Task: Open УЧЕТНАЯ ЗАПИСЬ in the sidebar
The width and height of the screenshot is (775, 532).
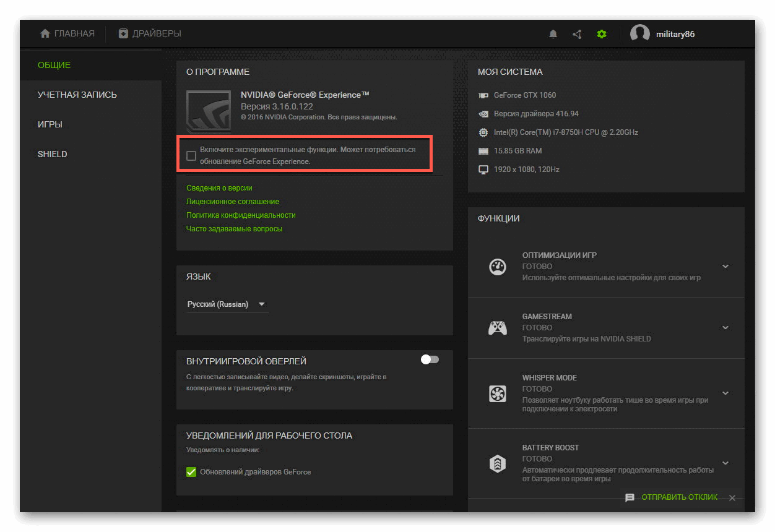Action: [x=90, y=95]
